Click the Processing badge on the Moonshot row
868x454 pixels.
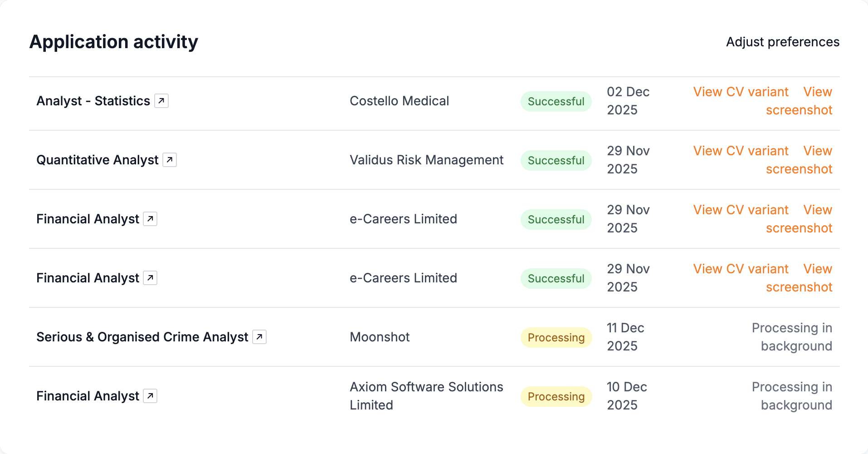coord(556,337)
